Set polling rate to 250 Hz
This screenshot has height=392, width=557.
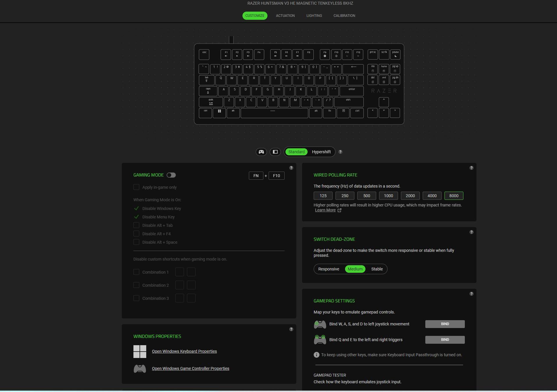[x=345, y=196]
